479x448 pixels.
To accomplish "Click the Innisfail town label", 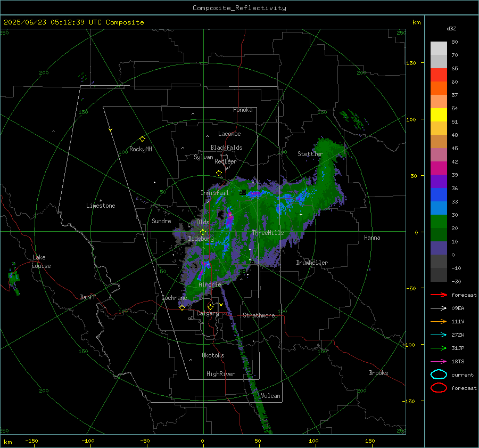I will [214, 193].
